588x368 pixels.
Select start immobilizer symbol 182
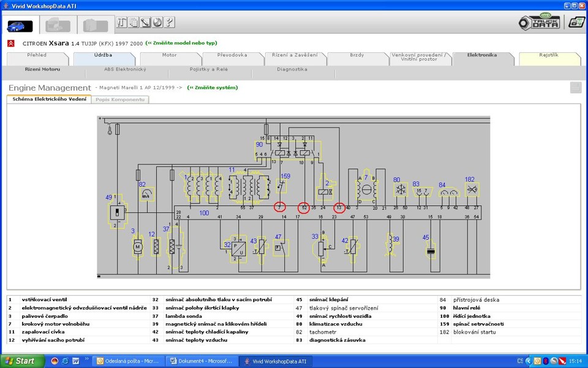(x=472, y=190)
